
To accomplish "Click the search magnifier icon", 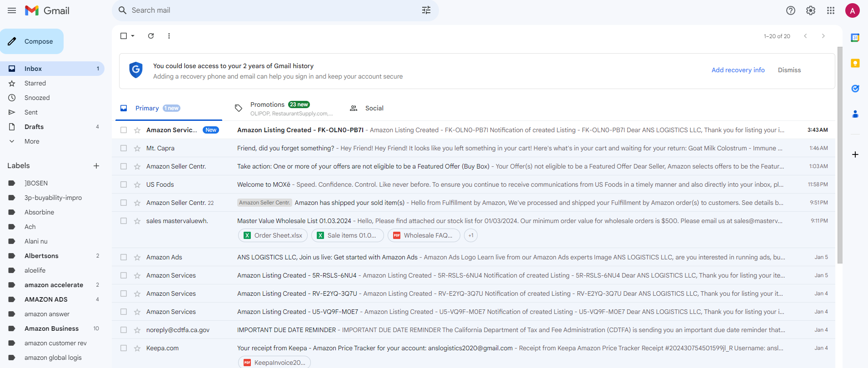I will pyautogui.click(x=122, y=10).
